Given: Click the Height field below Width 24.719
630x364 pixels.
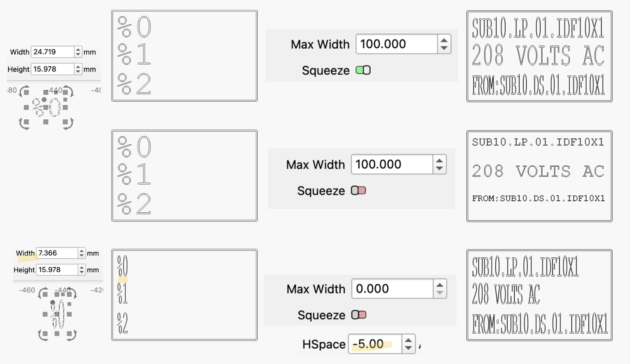Looking at the screenshot, I should (52, 69).
